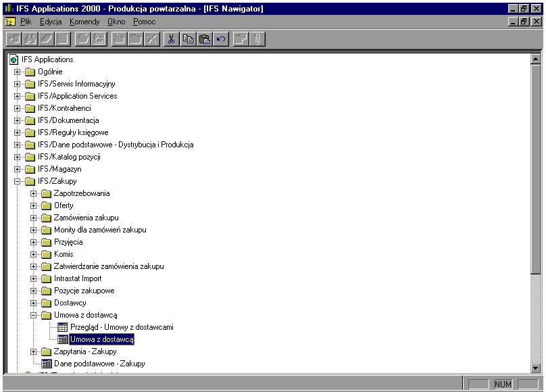The height and width of the screenshot is (392, 546).
Task: Expand the Intrastat Import folder
Action: pyautogui.click(x=33, y=279)
